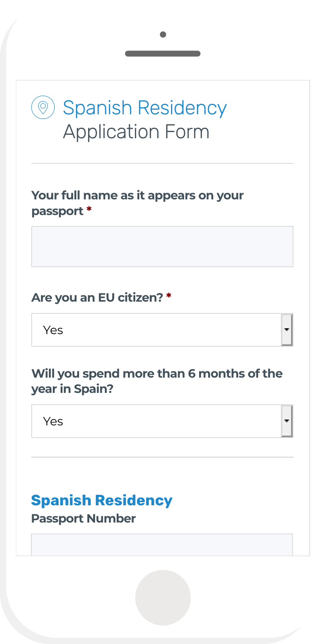320x644 pixels.
Task: Click the 'Your full name' field label
Action: (x=137, y=203)
